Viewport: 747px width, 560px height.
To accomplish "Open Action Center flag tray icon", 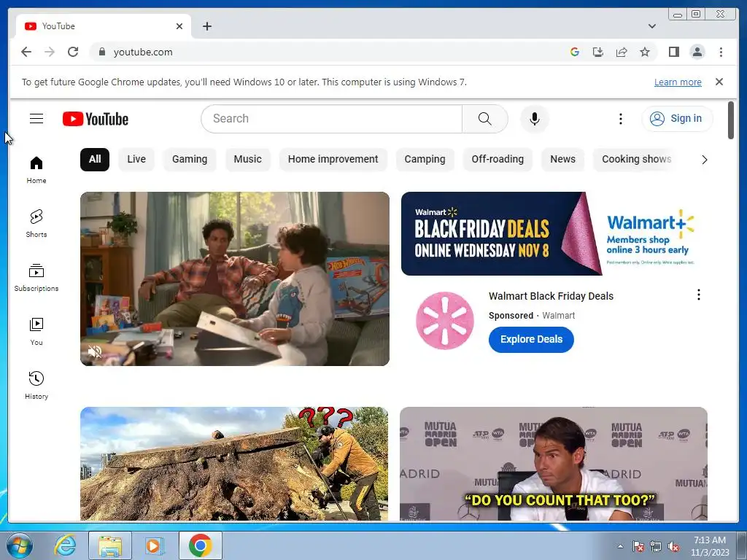I will [638, 547].
